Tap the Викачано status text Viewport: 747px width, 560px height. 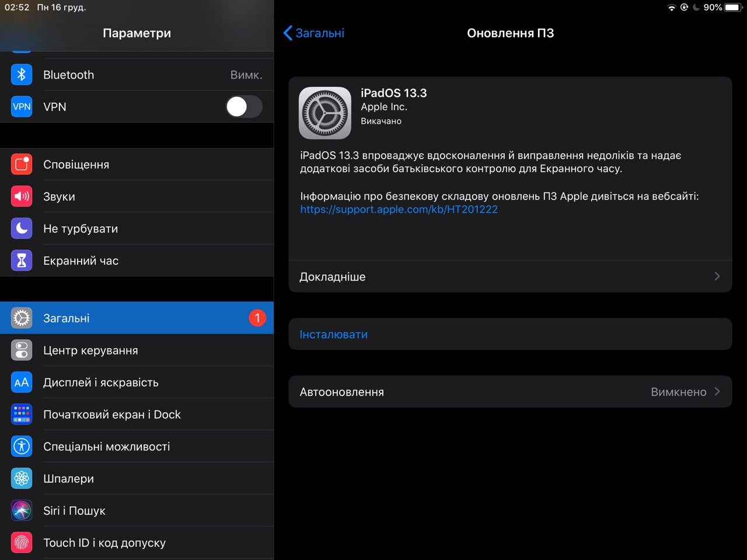click(x=381, y=121)
